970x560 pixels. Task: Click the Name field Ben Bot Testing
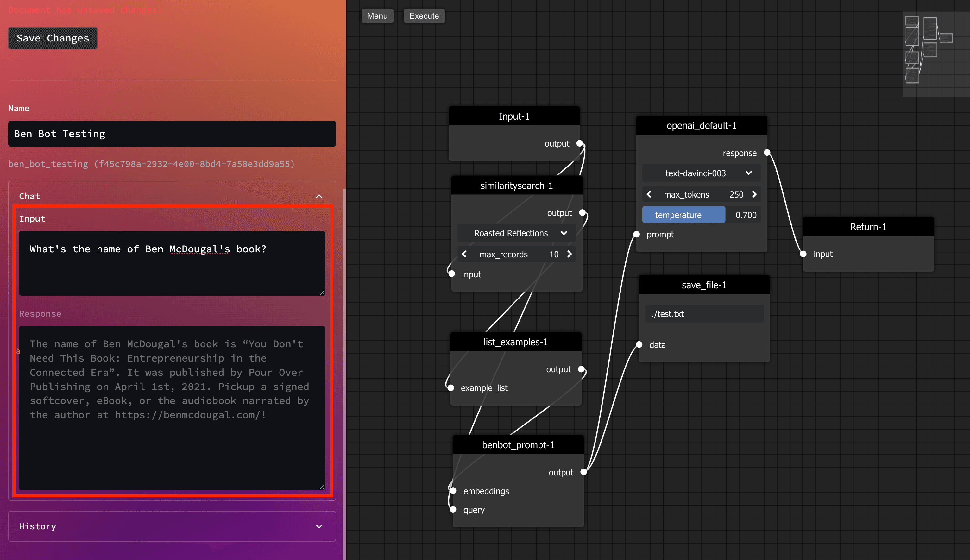coord(172,134)
